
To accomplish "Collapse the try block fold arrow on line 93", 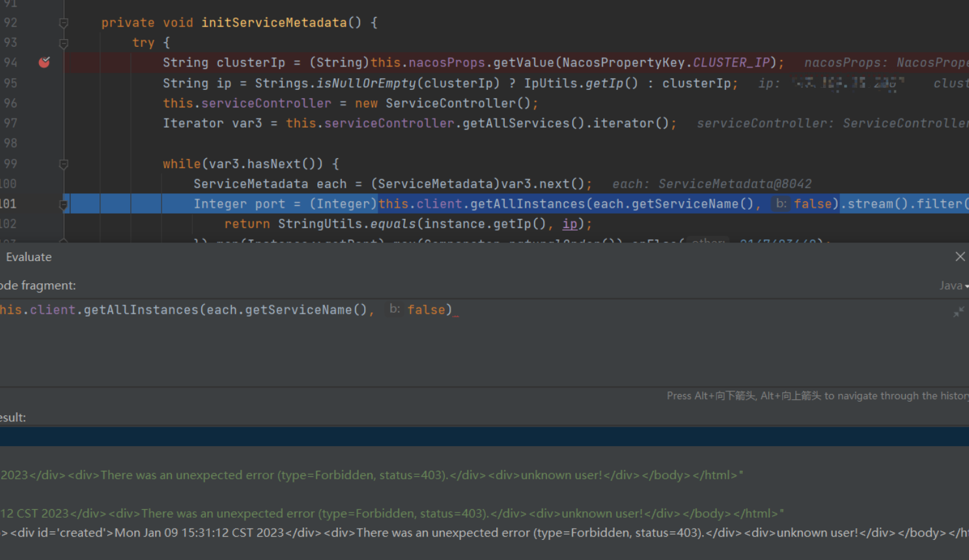I will pyautogui.click(x=63, y=42).
